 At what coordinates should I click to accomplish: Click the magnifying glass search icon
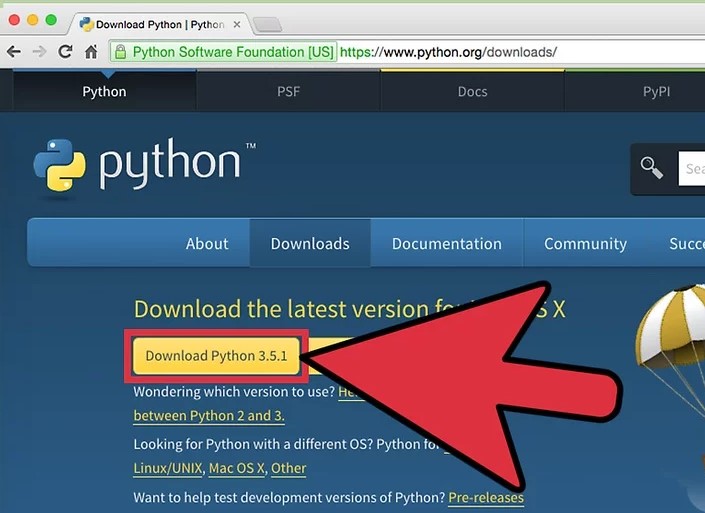pyautogui.click(x=651, y=168)
